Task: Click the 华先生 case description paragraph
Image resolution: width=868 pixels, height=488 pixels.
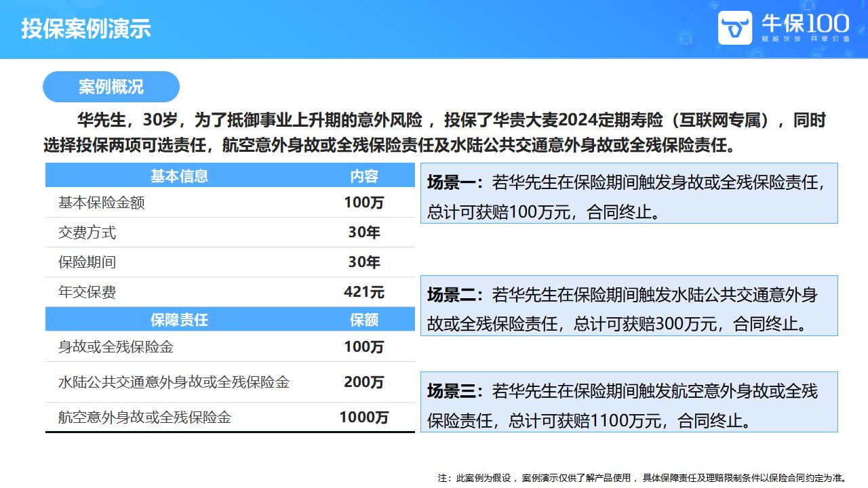Action: click(434, 133)
